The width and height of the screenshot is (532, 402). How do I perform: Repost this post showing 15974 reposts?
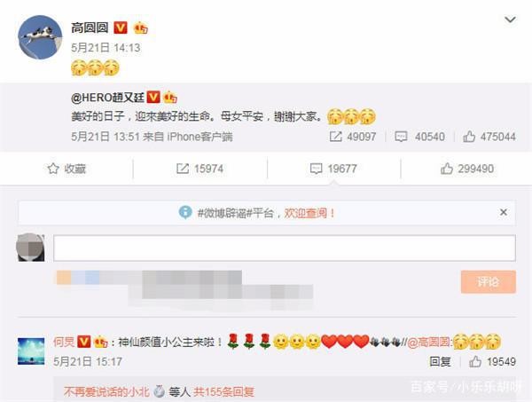[199, 169]
